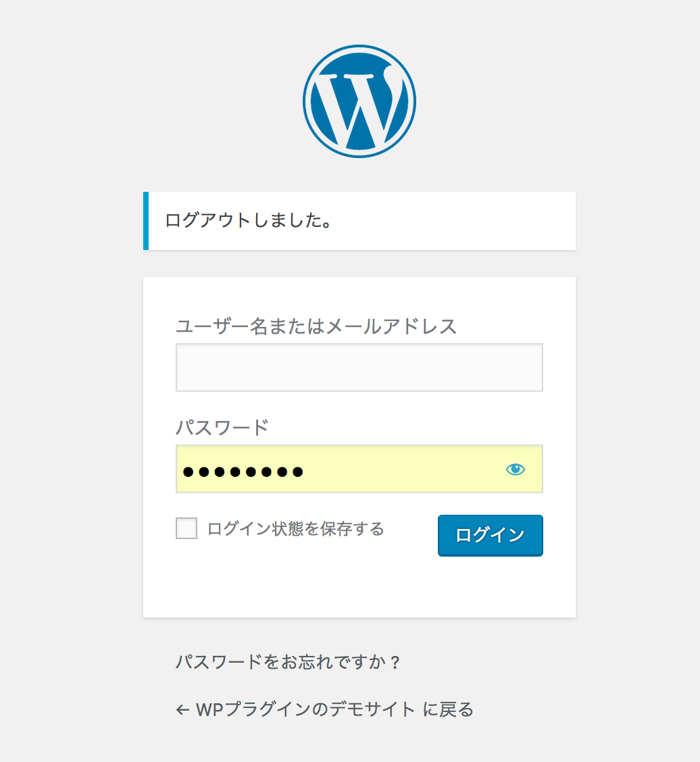Show password using the eye icon
The width and height of the screenshot is (700, 762).
click(x=516, y=469)
